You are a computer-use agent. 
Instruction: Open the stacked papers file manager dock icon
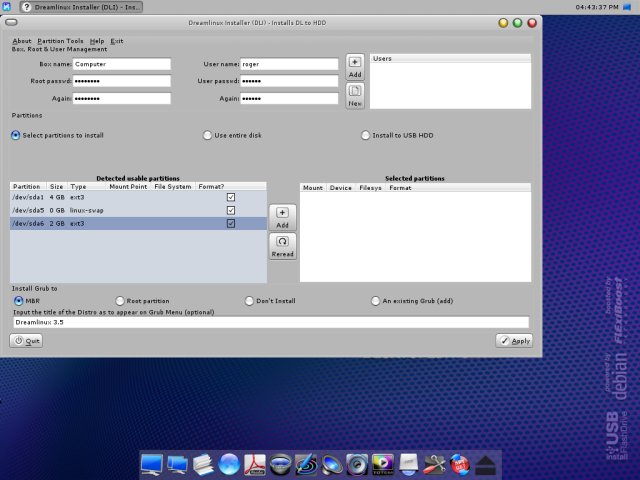(x=203, y=464)
